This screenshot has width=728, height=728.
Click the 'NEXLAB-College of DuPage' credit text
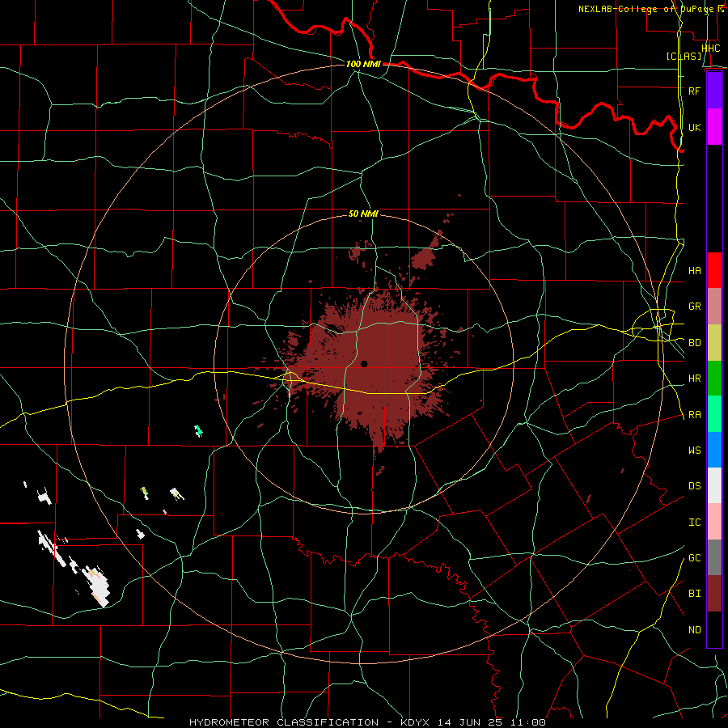(x=647, y=9)
